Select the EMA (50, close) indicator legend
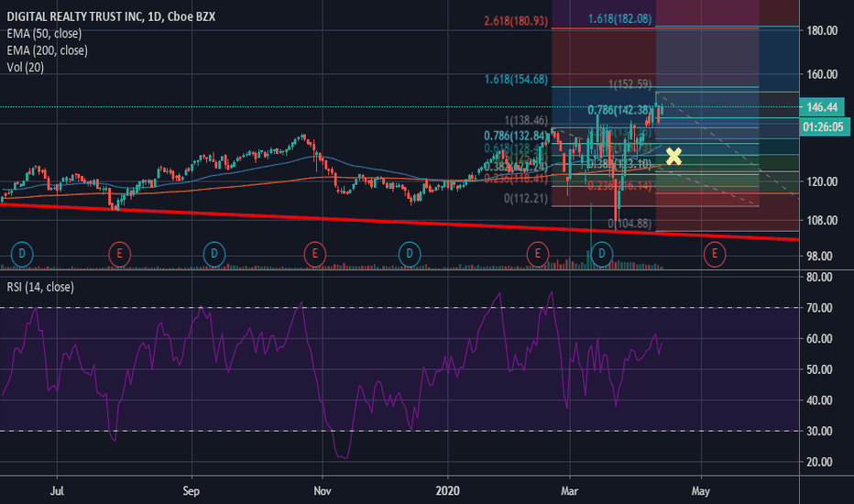This screenshot has height=504, width=854. 44,34
